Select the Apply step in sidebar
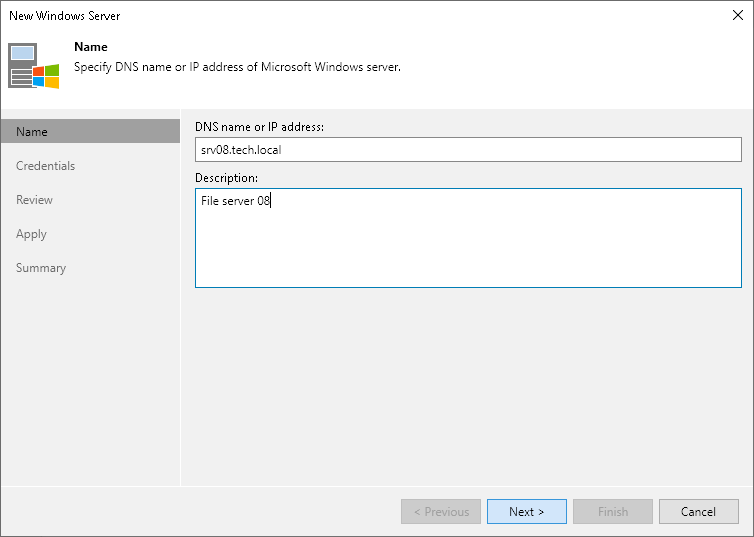Viewport: 754px width, 537px height. [x=31, y=234]
